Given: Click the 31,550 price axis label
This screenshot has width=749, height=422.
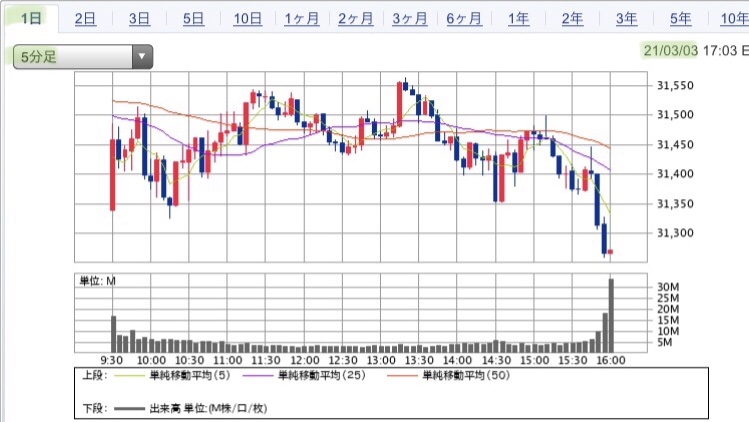Looking at the screenshot, I should pyautogui.click(x=675, y=86).
